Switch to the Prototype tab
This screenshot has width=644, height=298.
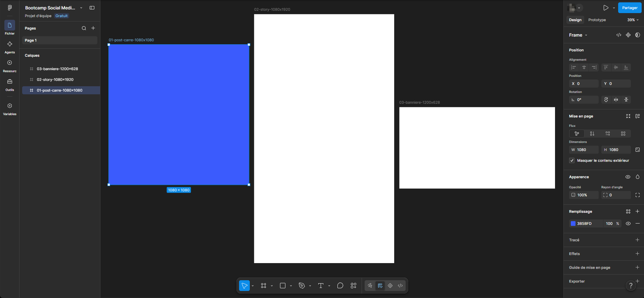(x=597, y=20)
